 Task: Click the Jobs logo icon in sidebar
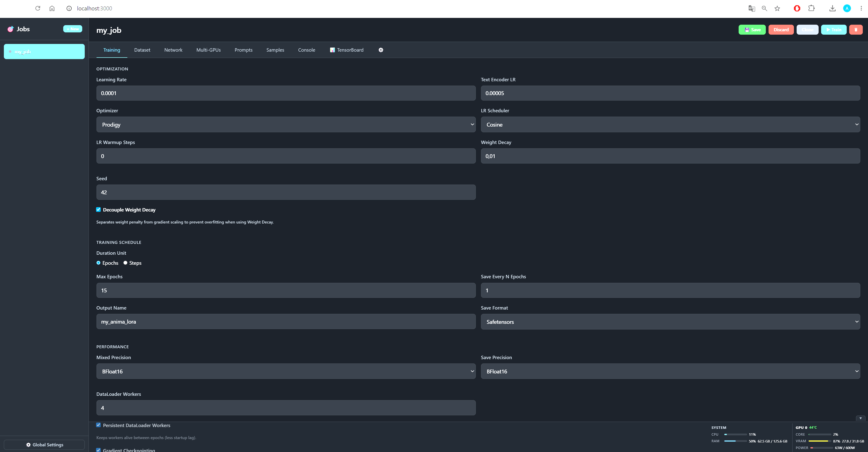point(10,29)
